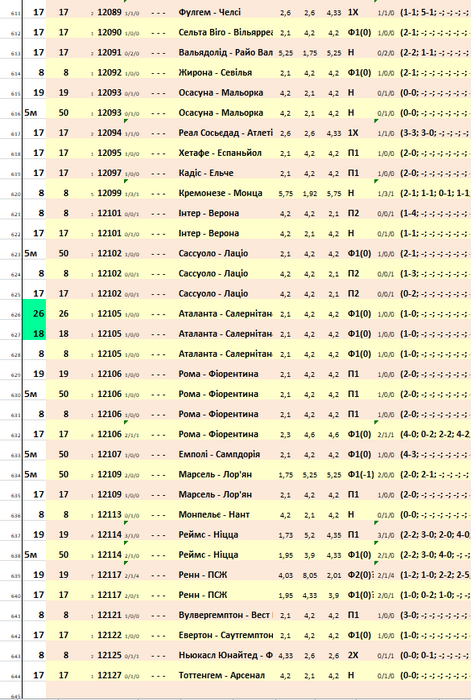
Task: Click the ID cell 12091
Action: point(109,52)
